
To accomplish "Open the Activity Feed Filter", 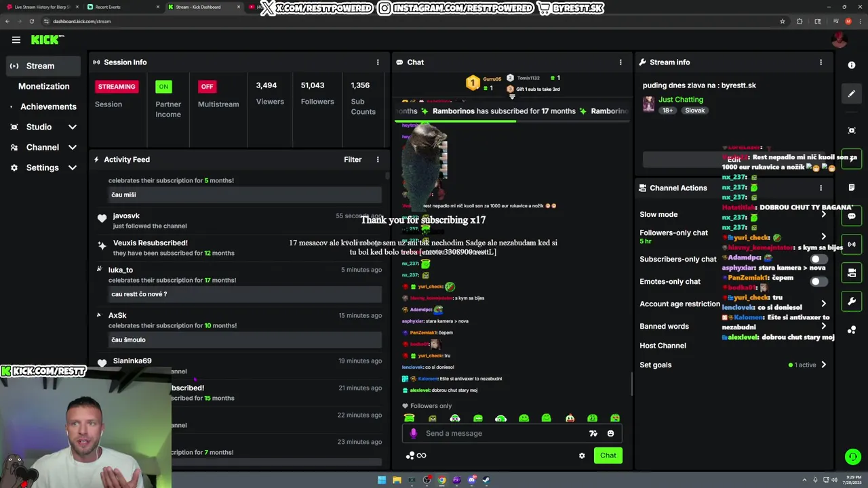I will coord(353,160).
